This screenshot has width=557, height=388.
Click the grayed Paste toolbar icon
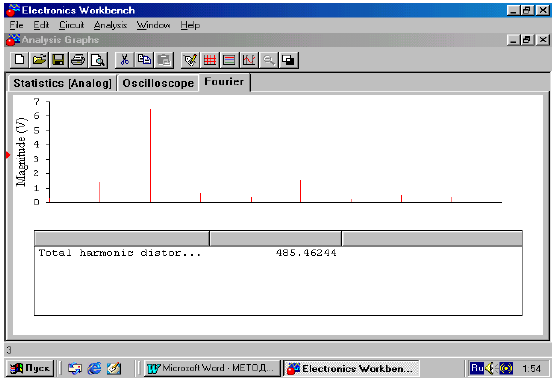(163, 60)
